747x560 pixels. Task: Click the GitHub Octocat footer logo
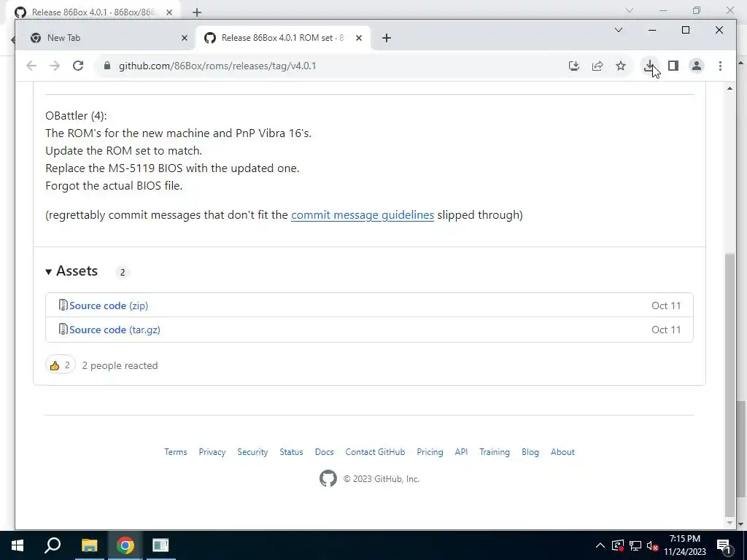[x=328, y=478]
